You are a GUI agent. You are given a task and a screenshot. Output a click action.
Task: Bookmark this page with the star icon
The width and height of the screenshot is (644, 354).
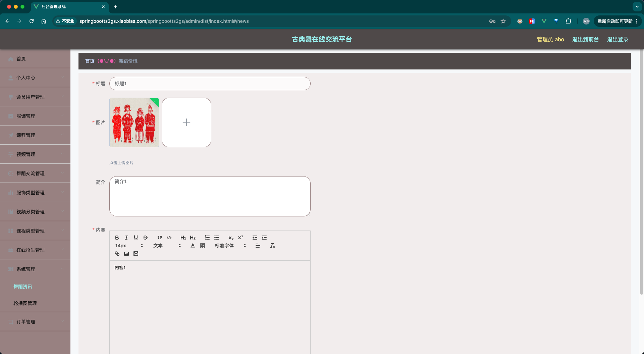[503, 21]
